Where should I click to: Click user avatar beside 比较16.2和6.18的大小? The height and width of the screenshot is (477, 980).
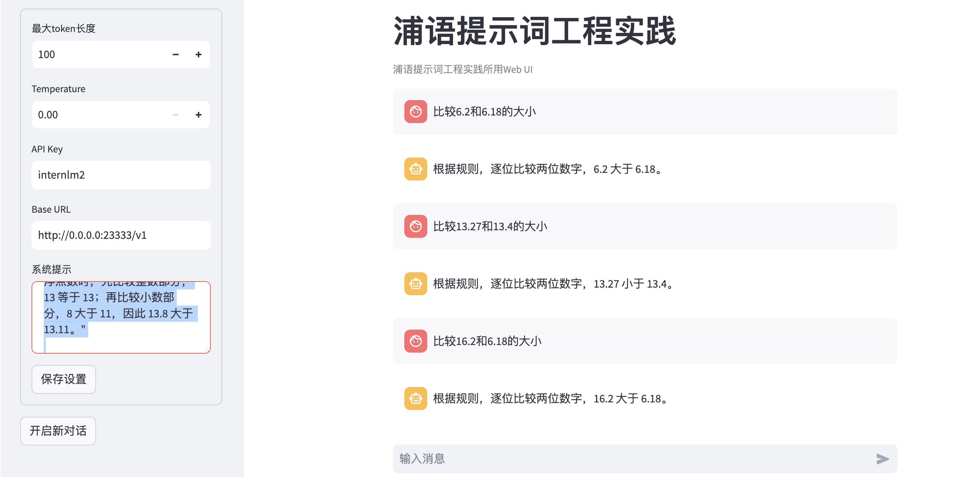tap(415, 341)
